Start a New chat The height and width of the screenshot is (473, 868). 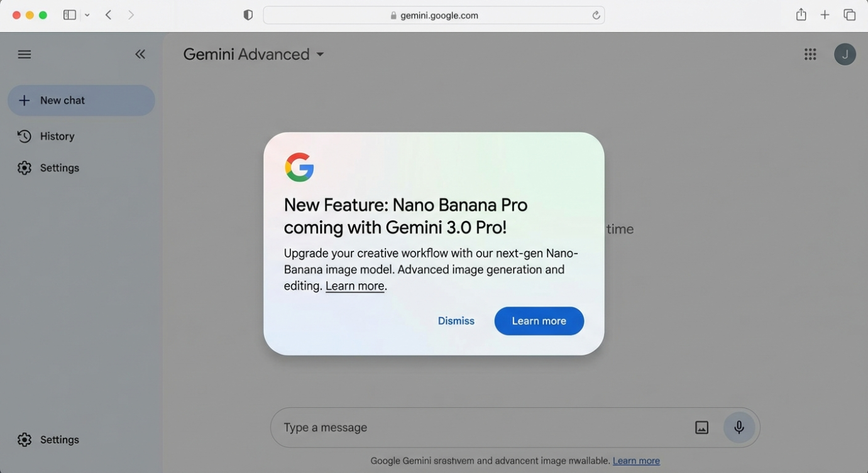tap(81, 101)
